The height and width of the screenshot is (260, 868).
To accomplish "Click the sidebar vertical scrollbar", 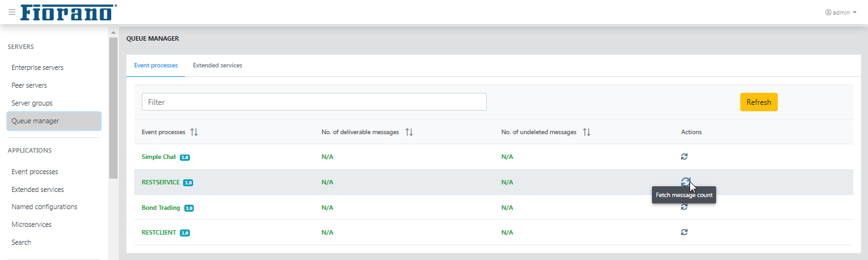I will (x=113, y=108).
